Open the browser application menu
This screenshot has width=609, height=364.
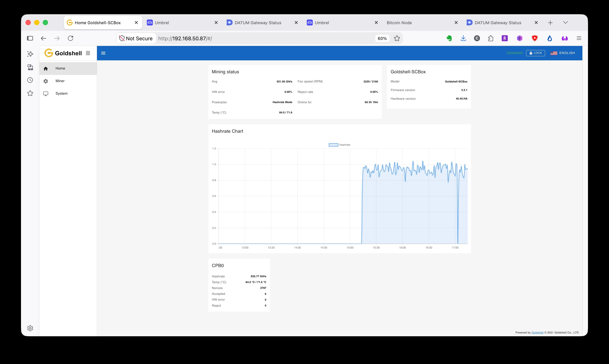click(579, 38)
